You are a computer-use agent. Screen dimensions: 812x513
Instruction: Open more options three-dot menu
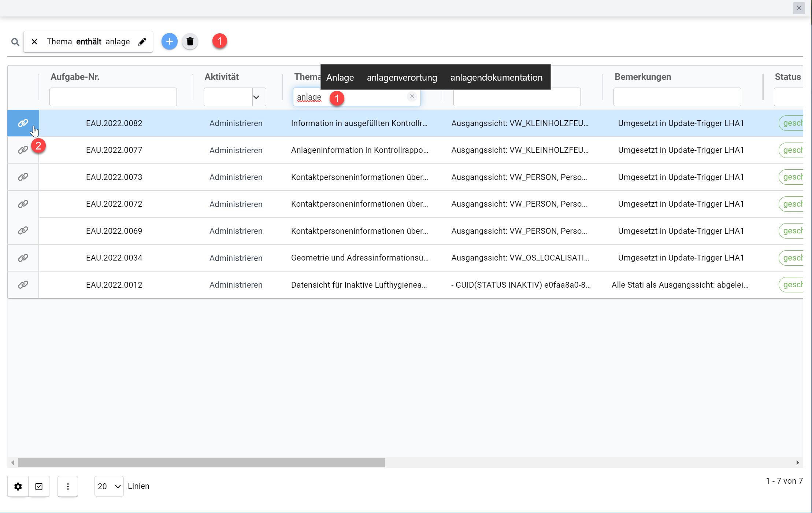[x=68, y=486]
